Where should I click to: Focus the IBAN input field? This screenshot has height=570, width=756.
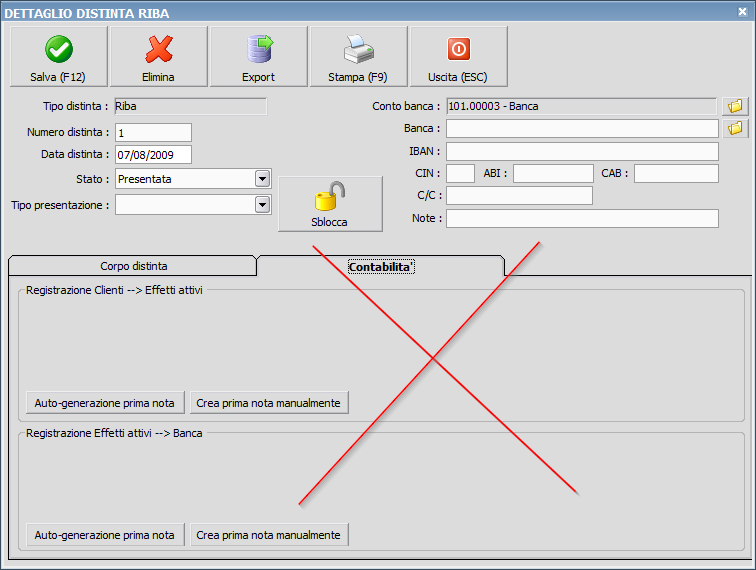click(582, 151)
